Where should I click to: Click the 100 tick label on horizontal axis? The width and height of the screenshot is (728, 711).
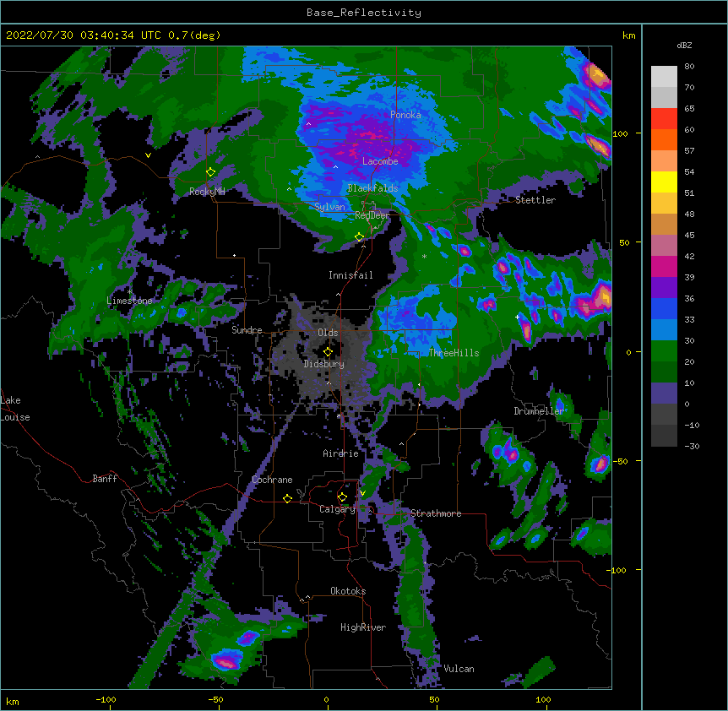543,699
